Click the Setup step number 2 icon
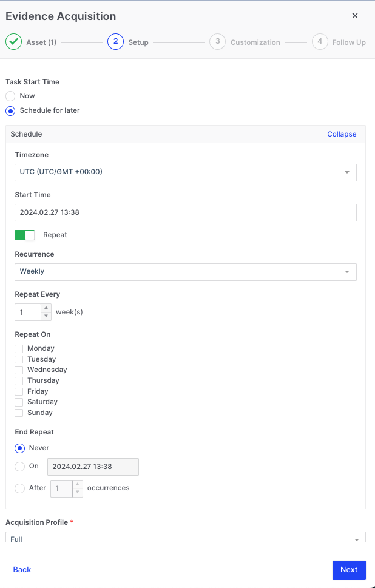Viewport: 375px width, 588px height. 115,42
